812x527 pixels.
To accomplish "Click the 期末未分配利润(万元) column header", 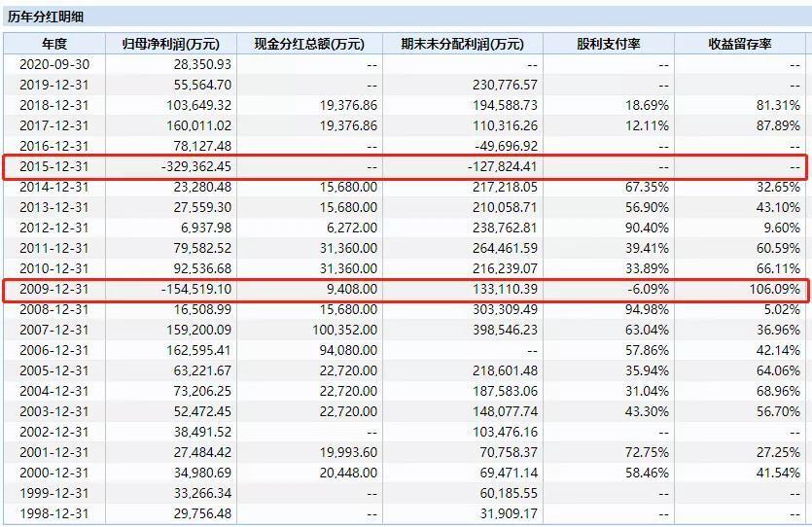I will tap(463, 44).
